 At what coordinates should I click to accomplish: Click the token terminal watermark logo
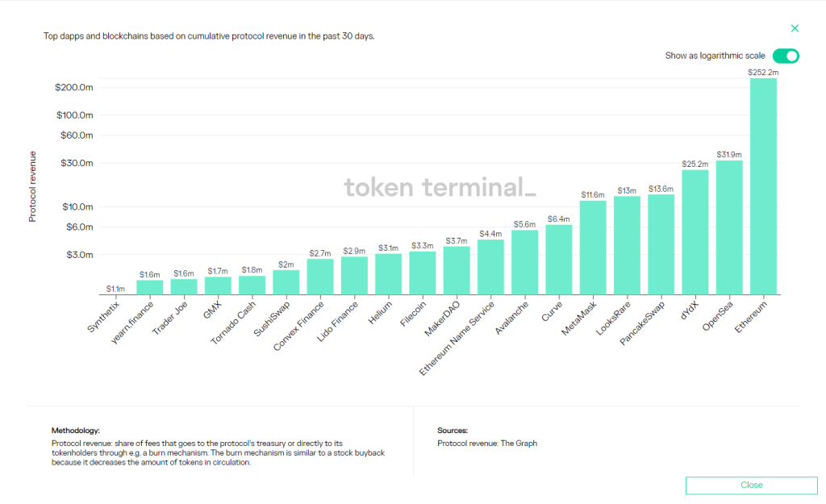(440, 187)
